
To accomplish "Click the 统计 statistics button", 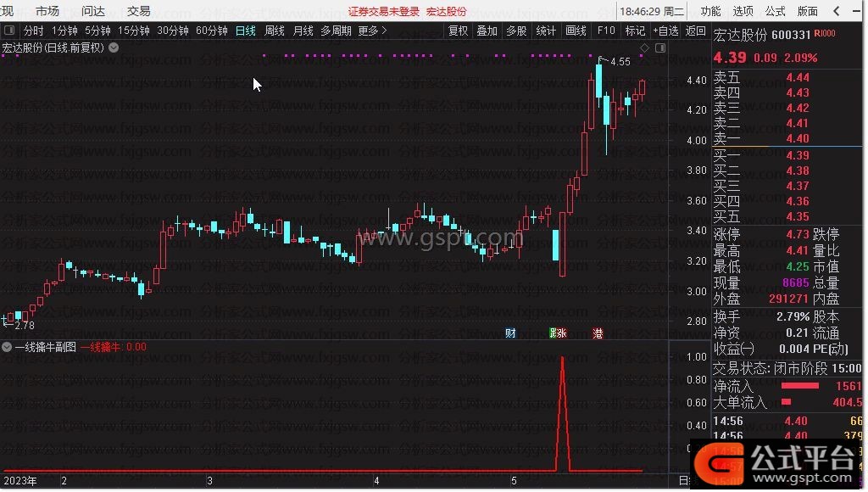I will [546, 31].
